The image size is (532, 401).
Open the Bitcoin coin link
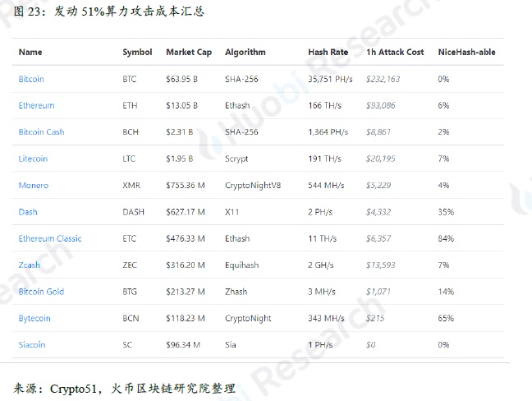(31, 79)
